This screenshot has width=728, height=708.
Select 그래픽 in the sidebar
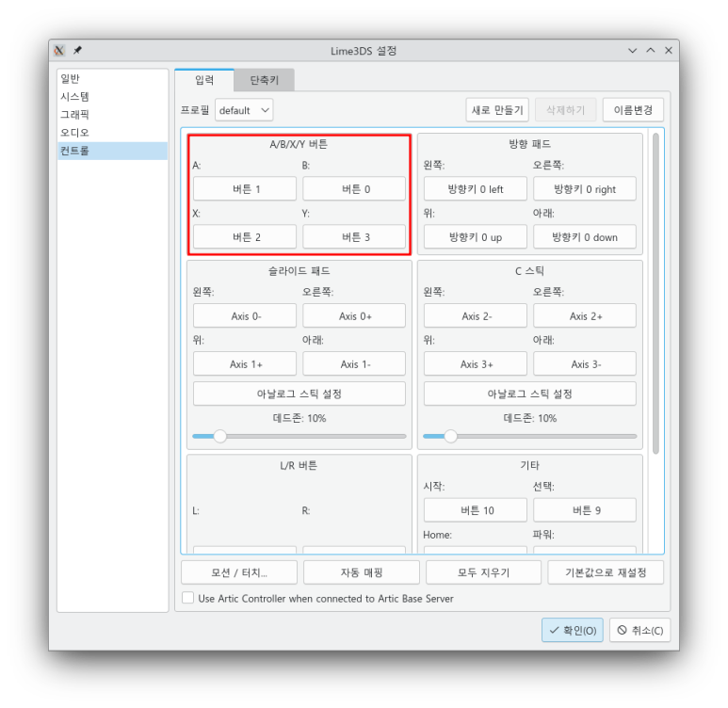(112, 115)
